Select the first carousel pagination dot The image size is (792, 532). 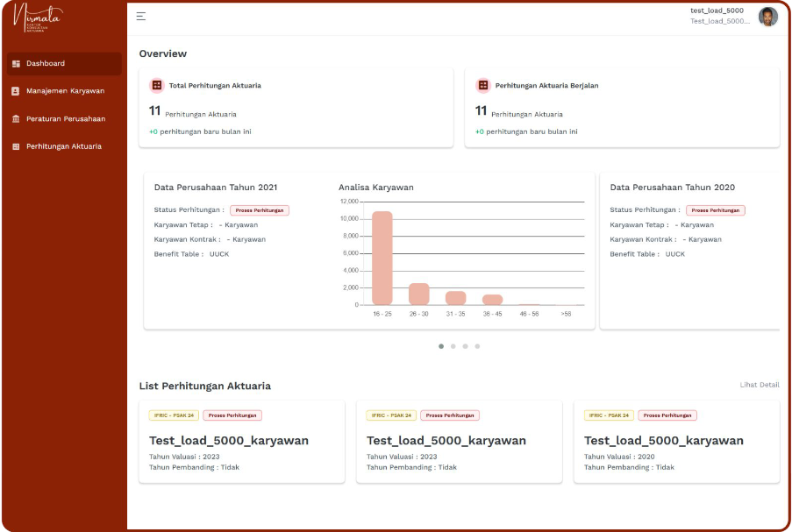tap(441, 346)
